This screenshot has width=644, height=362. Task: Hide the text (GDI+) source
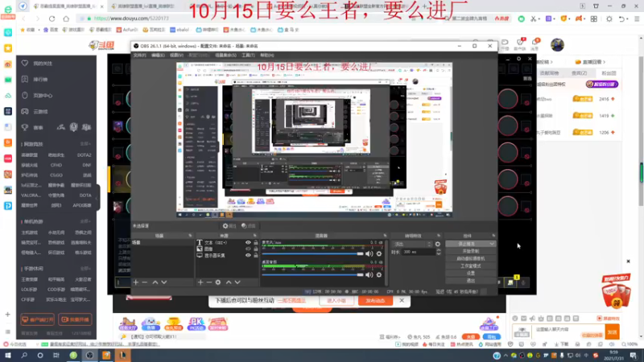[x=248, y=243]
